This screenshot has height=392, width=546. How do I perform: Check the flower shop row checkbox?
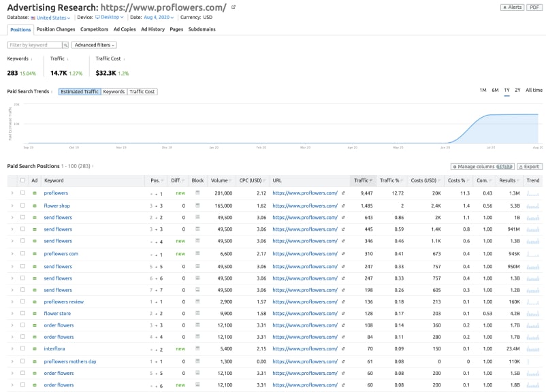point(22,206)
